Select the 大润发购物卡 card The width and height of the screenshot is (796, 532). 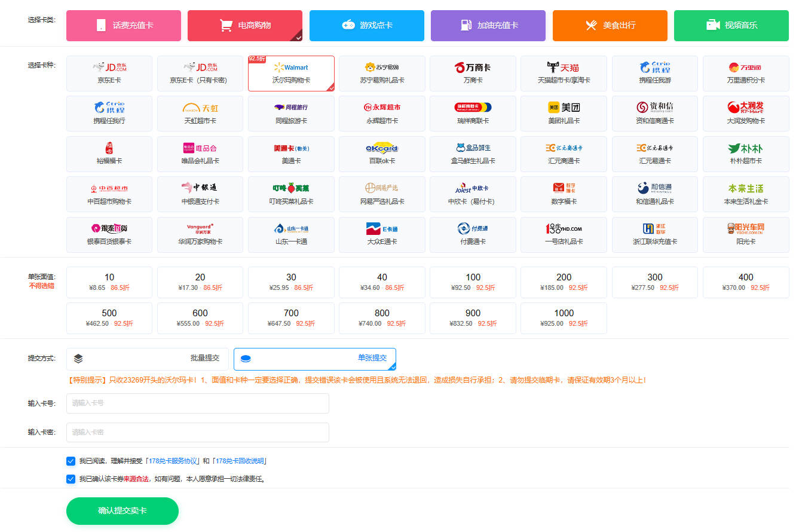coord(746,114)
